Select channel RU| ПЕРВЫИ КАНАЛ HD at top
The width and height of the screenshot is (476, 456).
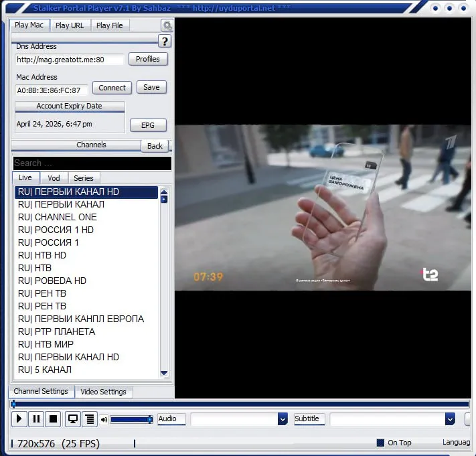click(x=86, y=192)
